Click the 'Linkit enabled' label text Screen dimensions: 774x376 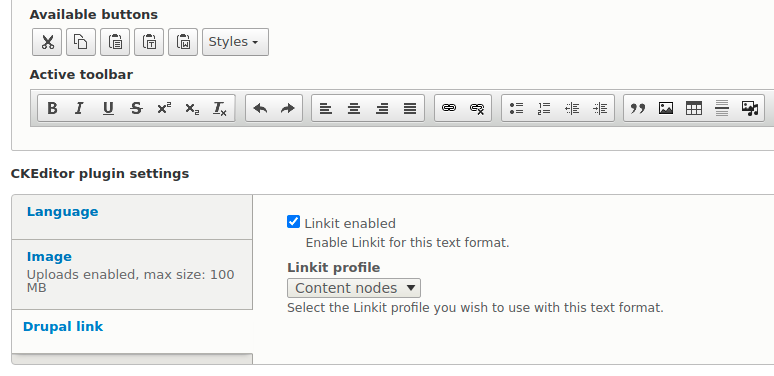click(350, 224)
